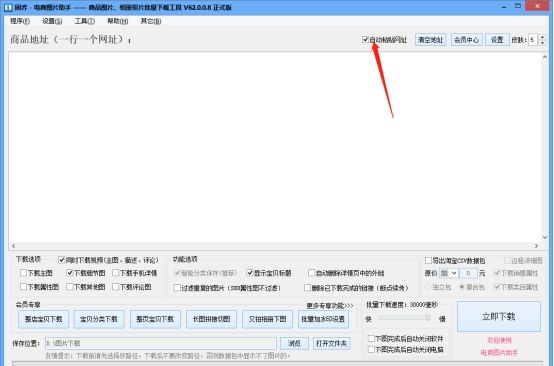Click the horizontal scrollbar right arrow
Image resolution: width=554 pixels, height=366 pixels.
[536, 246]
